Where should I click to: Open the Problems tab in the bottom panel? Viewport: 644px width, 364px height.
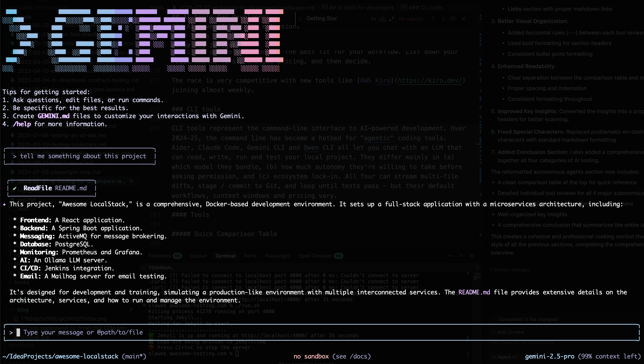(165, 256)
